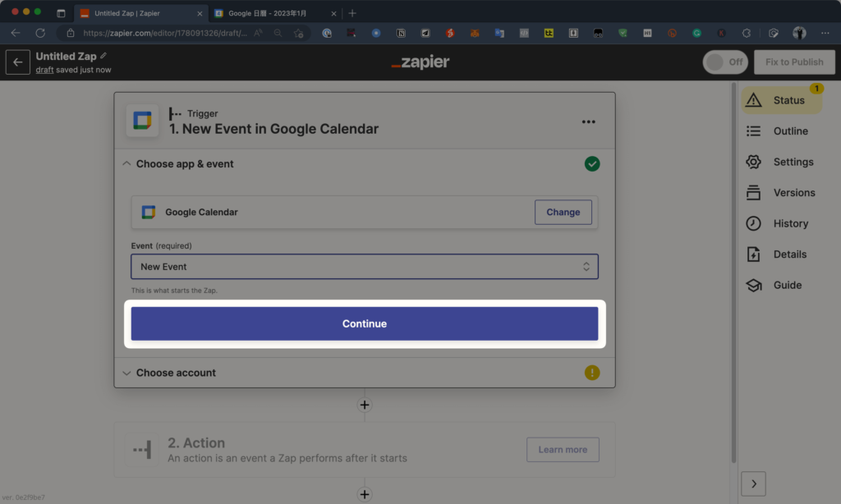Click the Learn more button in Action step
The width and height of the screenshot is (841, 504).
pyautogui.click(x=563, y=449)
